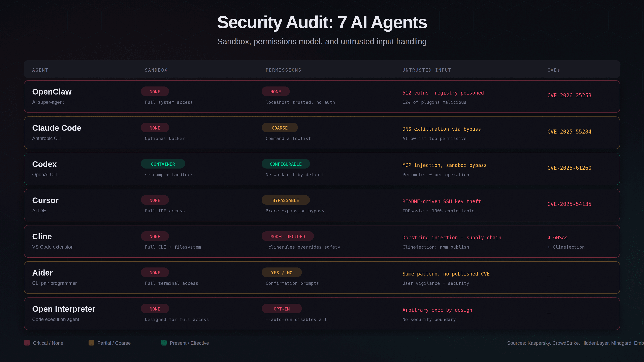Screen dimensions: 644x362
Task: Click the UNTRUSTED INPUT column header
Action: point(427,70)
